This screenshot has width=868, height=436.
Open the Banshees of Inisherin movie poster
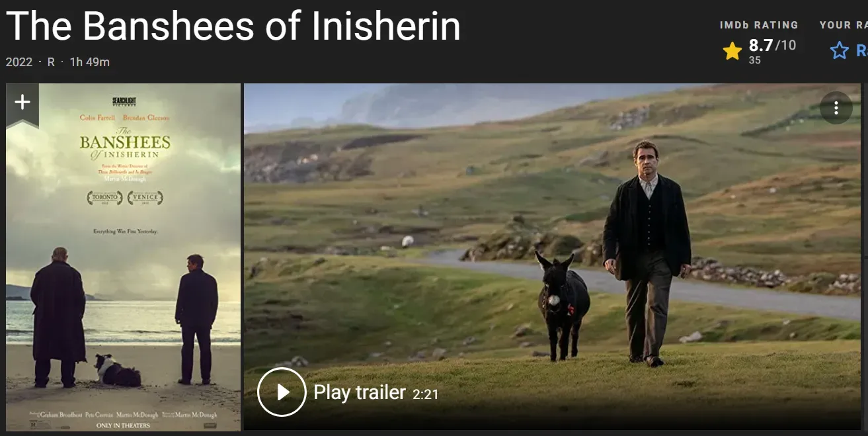[x=124, y=257]
